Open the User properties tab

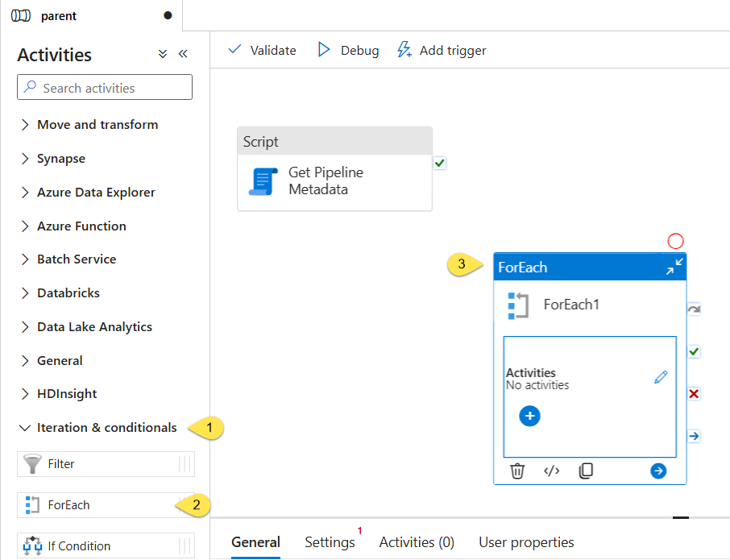click(526, 542)
